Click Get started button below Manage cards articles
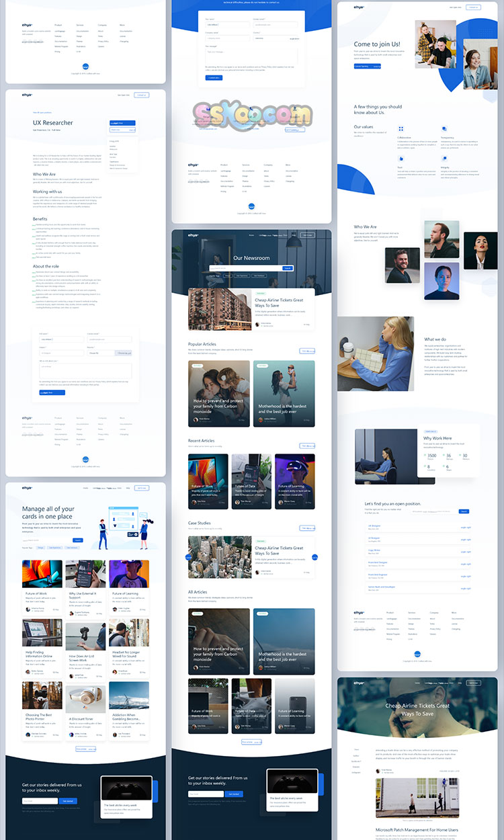Image resolution: width=504 pixels, height=840 pixels. [69, 801]
